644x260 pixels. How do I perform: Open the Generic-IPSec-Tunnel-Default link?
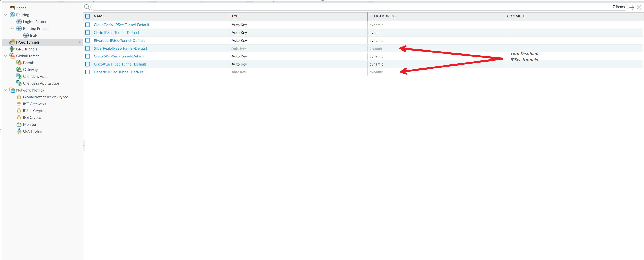118,72
